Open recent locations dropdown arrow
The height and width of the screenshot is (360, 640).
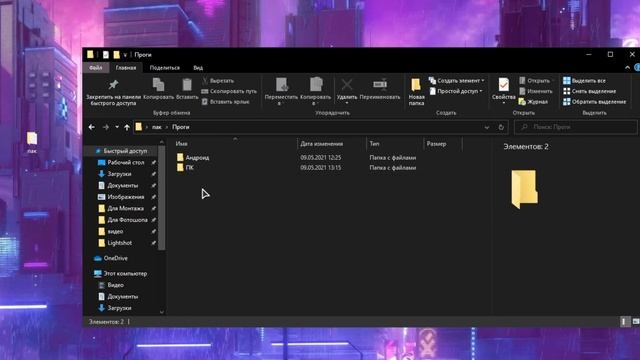[x=117, y=127]
